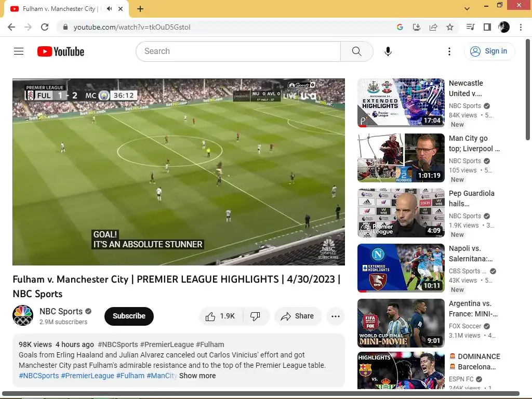Open the NBC Sports channel name link

click(x=61, y=312)
